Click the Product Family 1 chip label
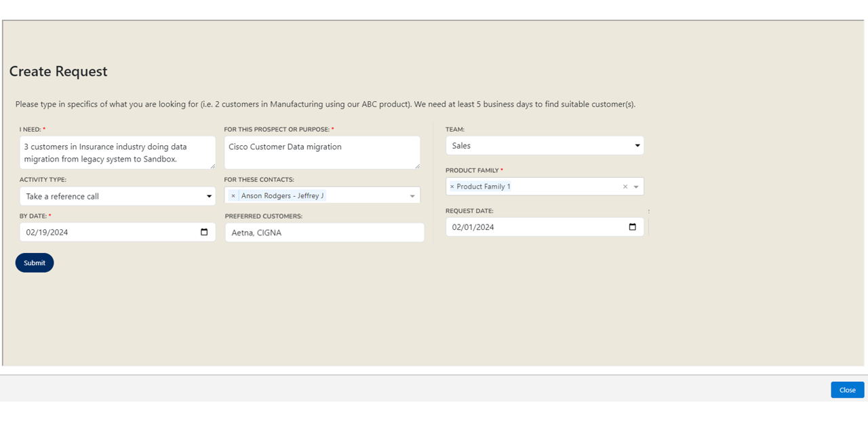 click(484, 187)
